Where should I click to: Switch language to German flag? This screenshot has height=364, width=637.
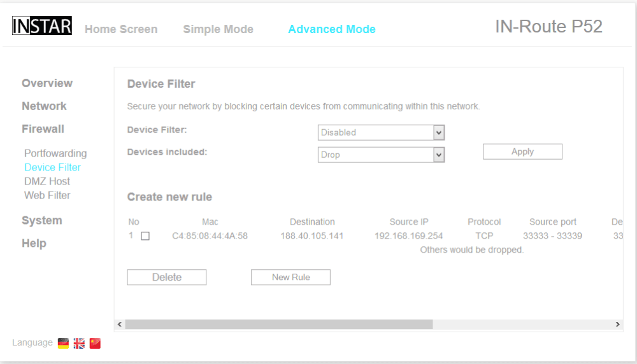coord(63,343)
